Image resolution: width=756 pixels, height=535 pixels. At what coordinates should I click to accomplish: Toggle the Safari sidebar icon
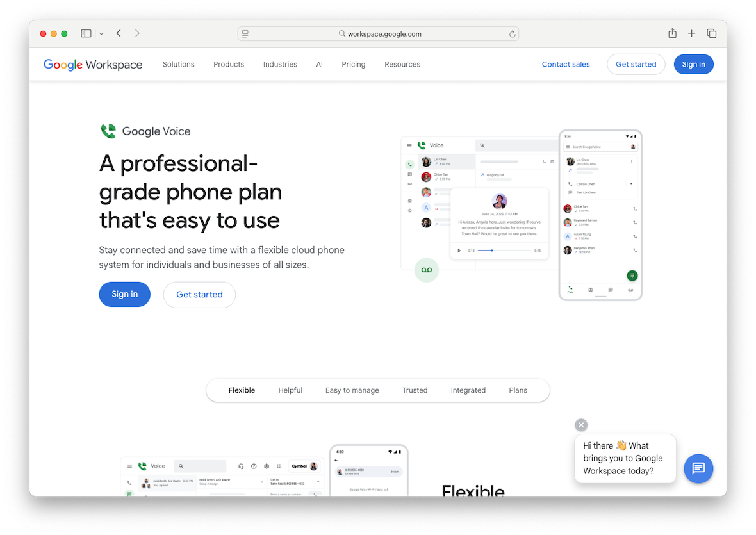(86, 33)
